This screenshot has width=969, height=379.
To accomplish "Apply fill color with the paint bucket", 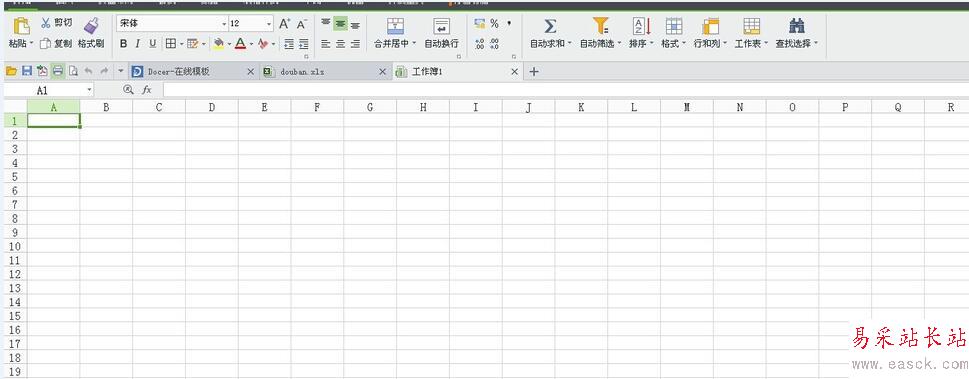I will click(x=219, y=44).
